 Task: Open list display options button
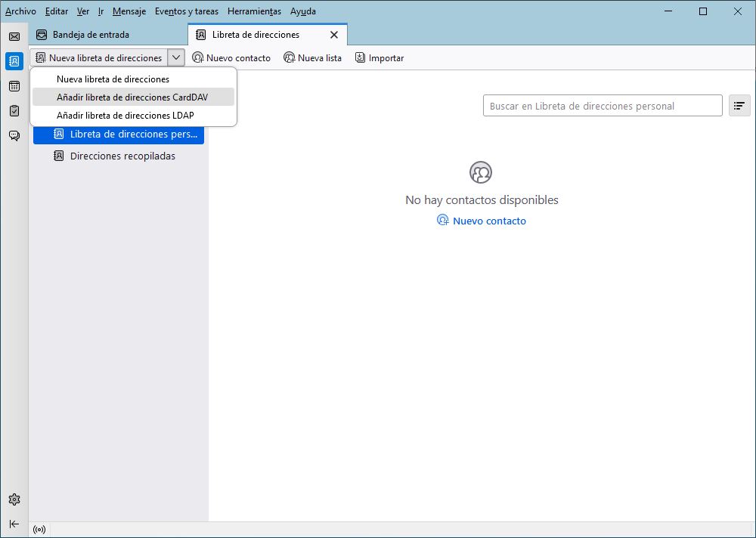coord(739,107)
